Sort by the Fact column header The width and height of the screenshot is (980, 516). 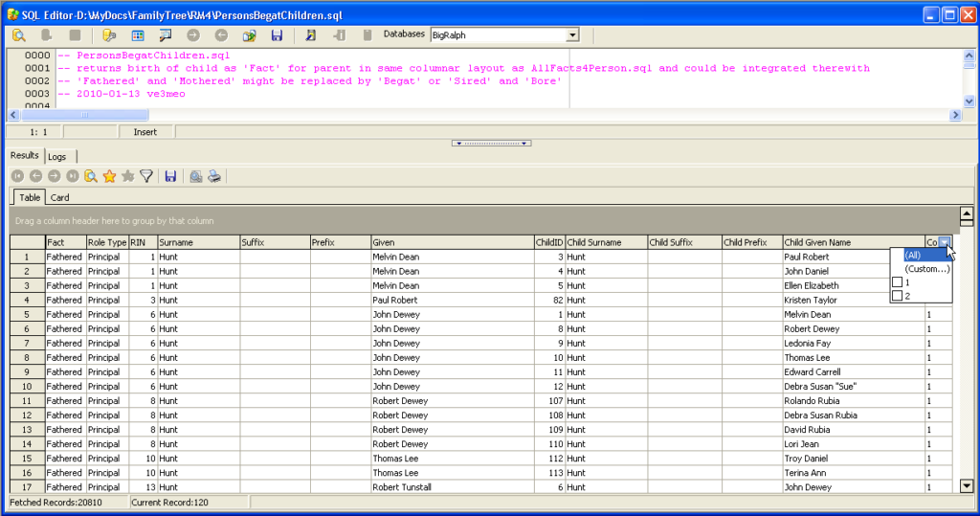pos(66,242)
